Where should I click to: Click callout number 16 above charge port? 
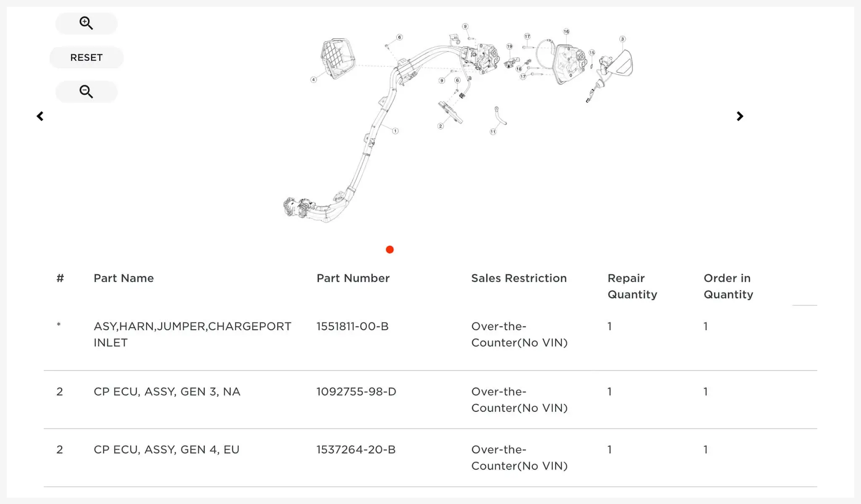[x=566, y=32]
